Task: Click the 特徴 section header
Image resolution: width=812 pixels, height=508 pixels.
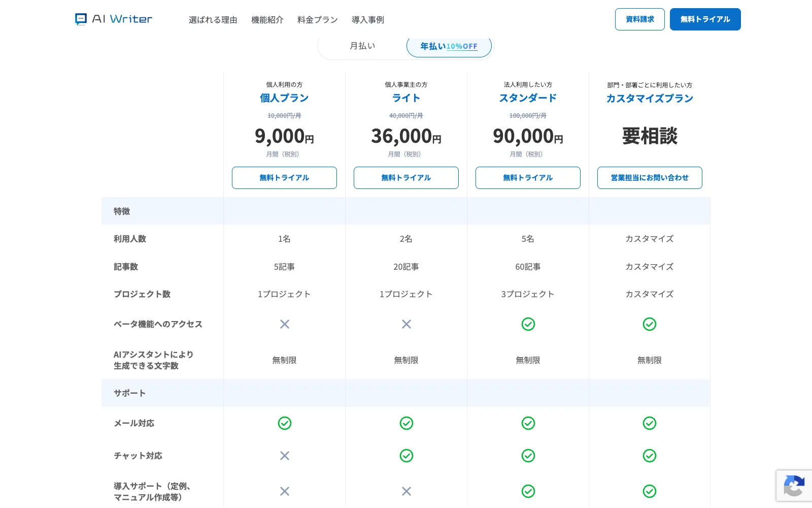Action: click(122, 211)
